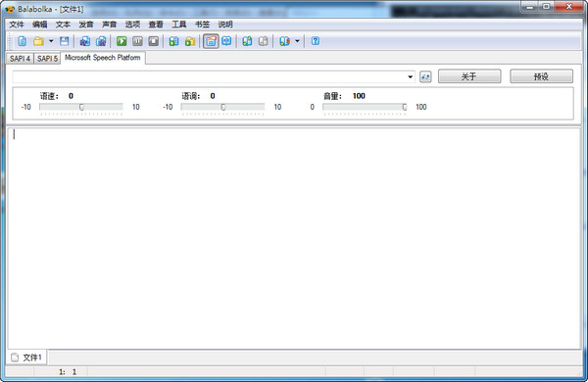Viewport: 588px width, 382px height.
Task: Click the greyed-out book toolbar icon
Action: (263, 41)
